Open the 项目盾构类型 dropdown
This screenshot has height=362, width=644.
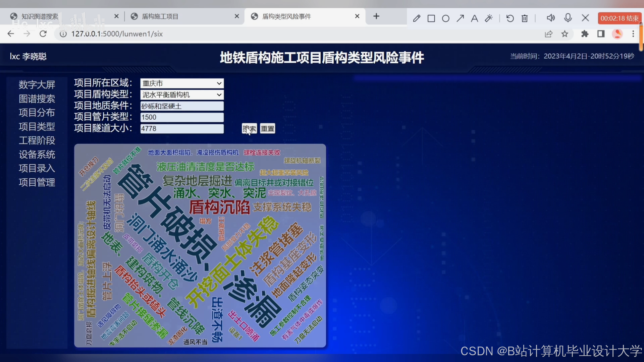point(182,95)
